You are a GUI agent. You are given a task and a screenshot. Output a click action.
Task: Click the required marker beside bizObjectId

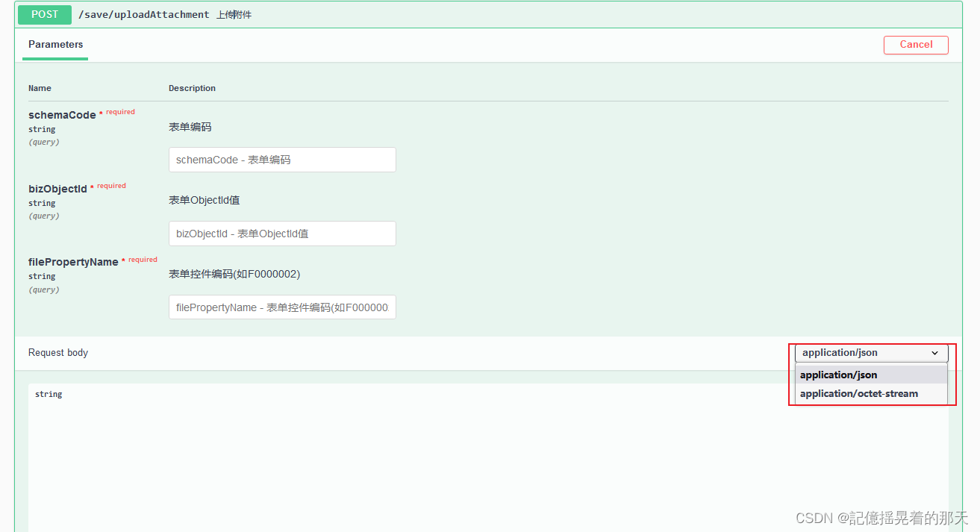93,185
